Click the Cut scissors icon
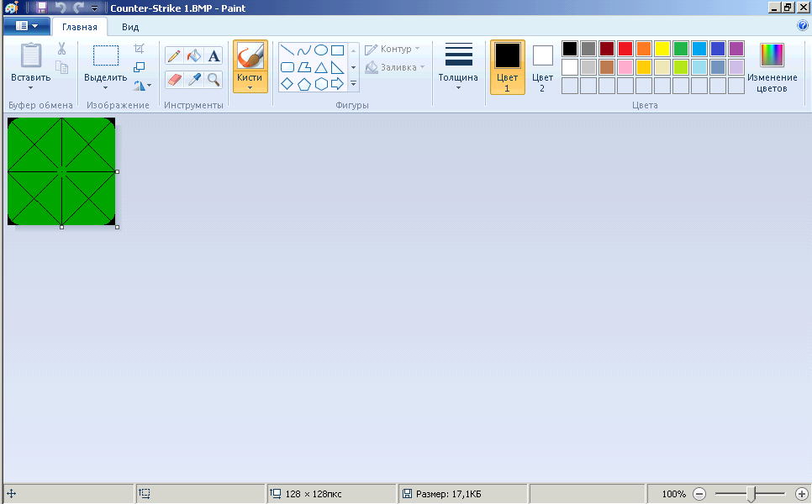Screen dimensions: 812x504 click(x=61, y=49)
